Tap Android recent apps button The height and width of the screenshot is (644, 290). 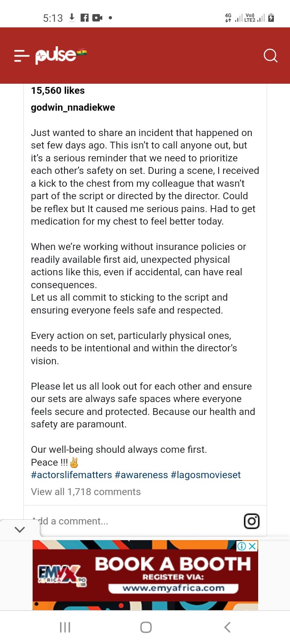click(x=65, y=627)
